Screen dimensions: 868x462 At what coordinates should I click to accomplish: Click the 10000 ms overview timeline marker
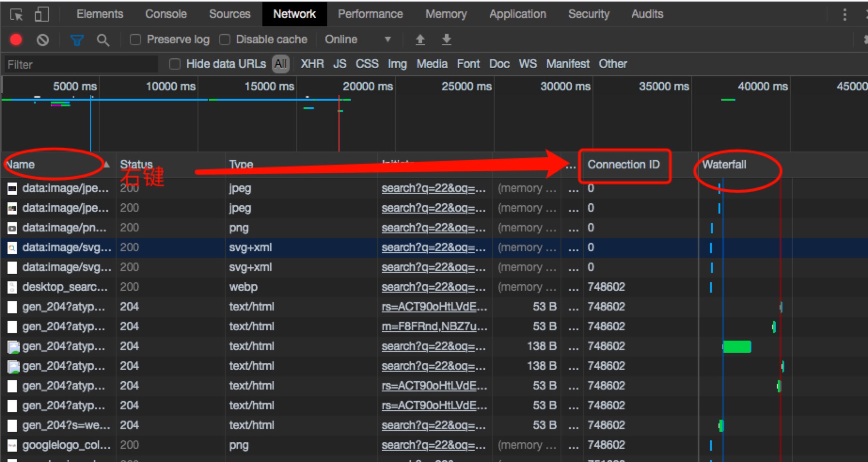(x=170, y=86)
